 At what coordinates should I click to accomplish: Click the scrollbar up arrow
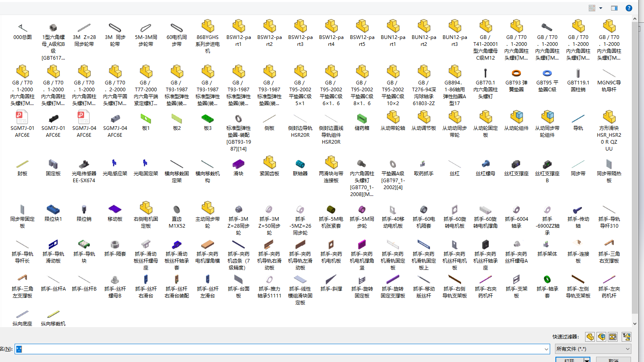[635, 19]
